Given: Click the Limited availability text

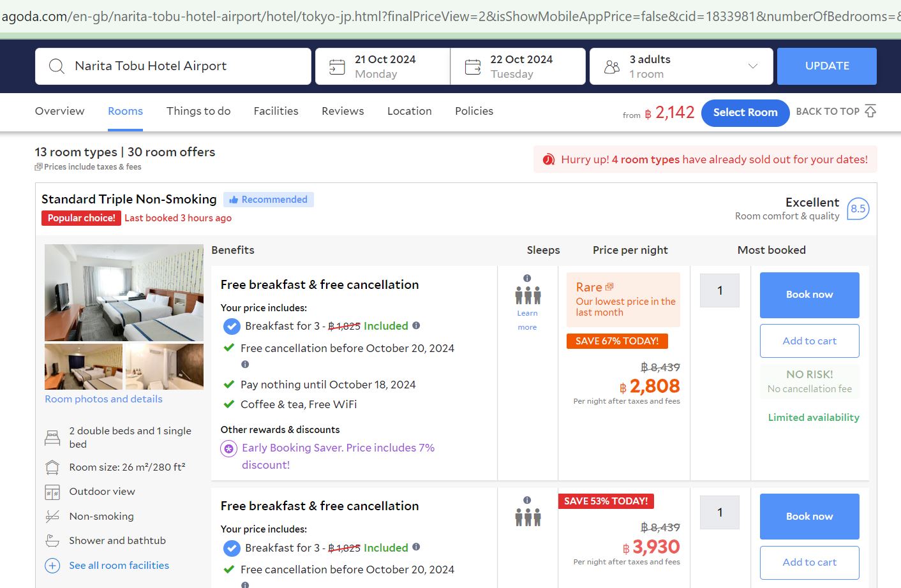Looking at the screenshot, I should click(814, 418).
